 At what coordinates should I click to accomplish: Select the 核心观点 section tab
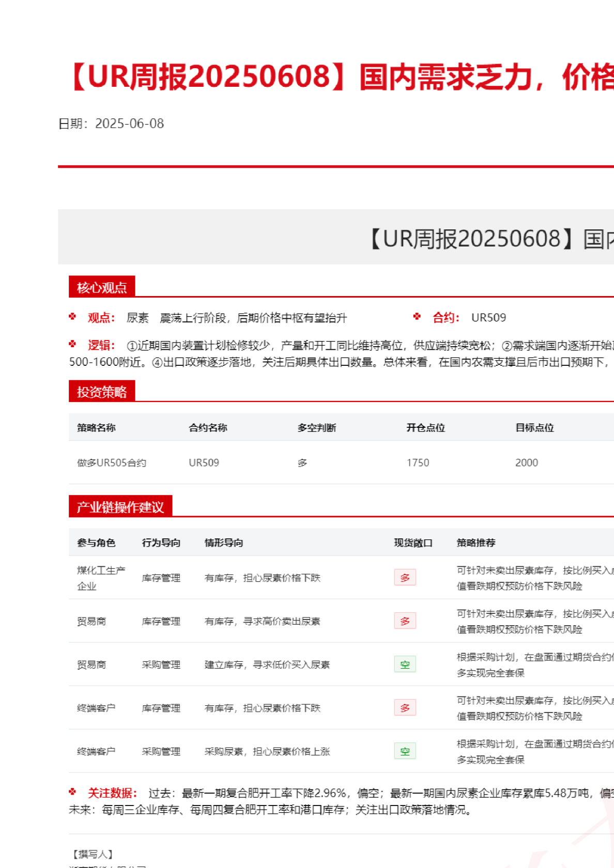click(x=102, y=287)
